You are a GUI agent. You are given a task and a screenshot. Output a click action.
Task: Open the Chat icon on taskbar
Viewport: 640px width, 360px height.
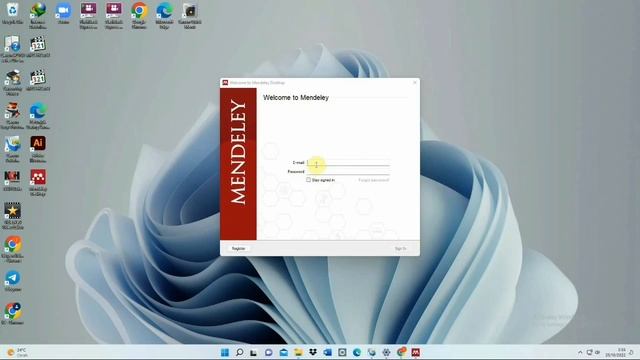pos(268,352)
